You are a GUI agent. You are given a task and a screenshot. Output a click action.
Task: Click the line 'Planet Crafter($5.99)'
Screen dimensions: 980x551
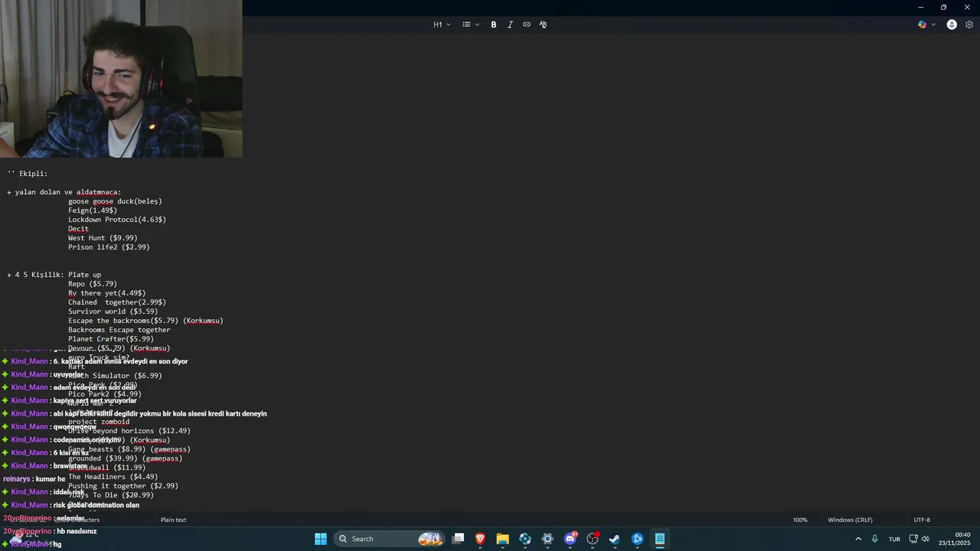click(111, 339)
